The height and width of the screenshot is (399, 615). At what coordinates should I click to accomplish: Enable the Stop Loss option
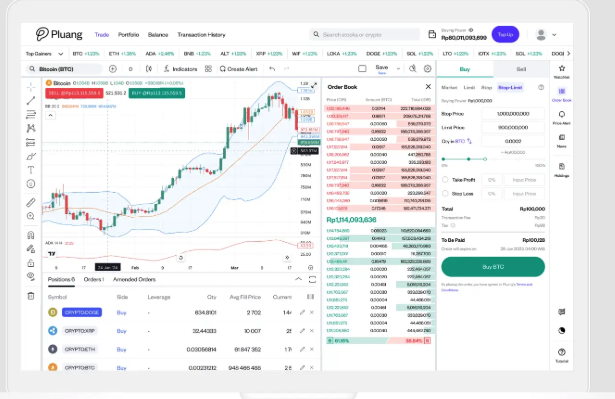tap(445, 193)
